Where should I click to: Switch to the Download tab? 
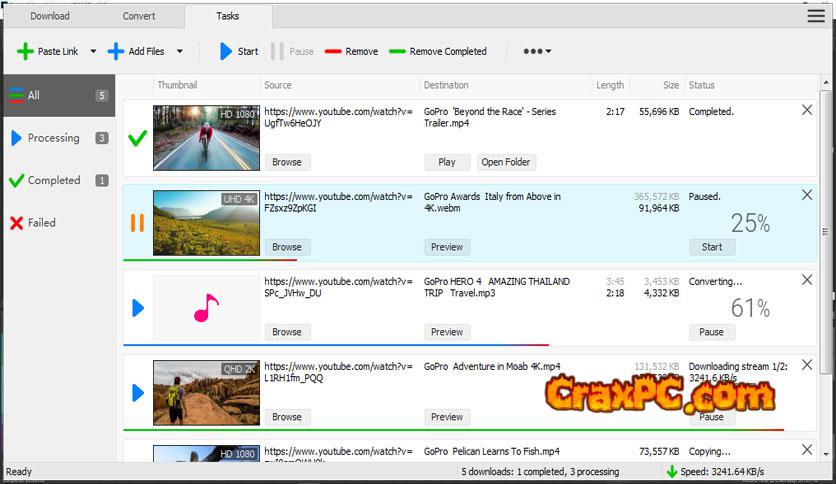pos(49,16)
